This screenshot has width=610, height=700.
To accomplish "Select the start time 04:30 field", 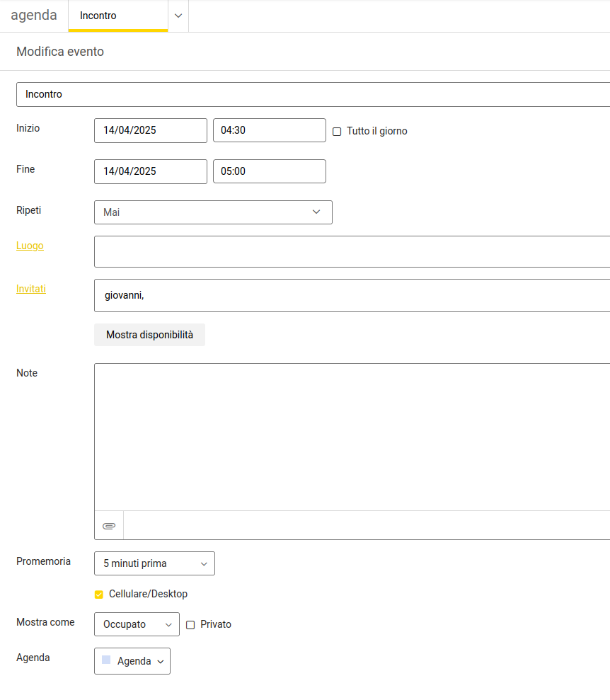I will pyautogui.click(x=270, y=130).
